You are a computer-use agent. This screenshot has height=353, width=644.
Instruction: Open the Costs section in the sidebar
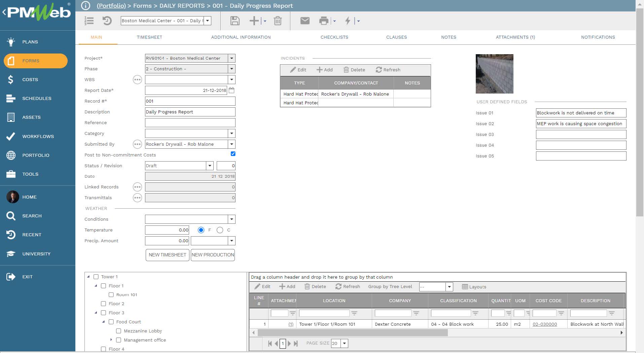click(x=30, y=79)
